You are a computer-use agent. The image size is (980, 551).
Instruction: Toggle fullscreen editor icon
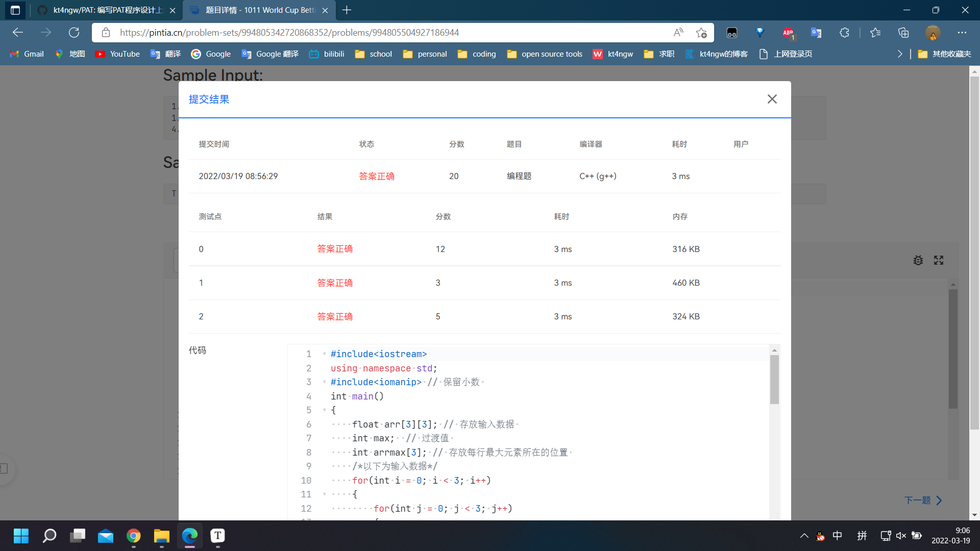[939, 260]
